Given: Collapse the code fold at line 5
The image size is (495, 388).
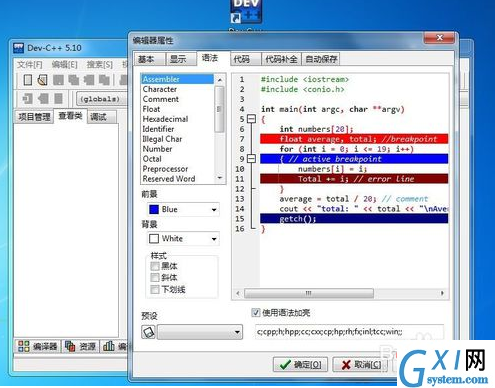Looking at the screenshot, I should point(251,119).
